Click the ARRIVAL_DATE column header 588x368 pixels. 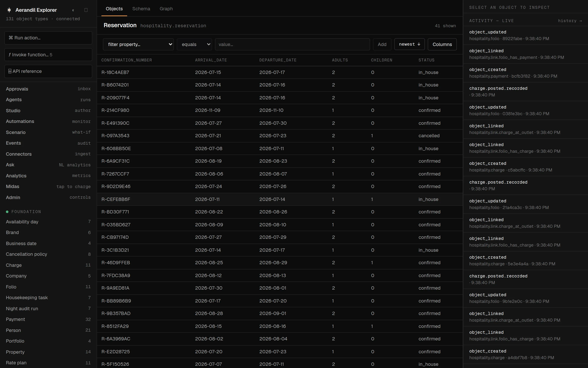(x=211, y=60)
